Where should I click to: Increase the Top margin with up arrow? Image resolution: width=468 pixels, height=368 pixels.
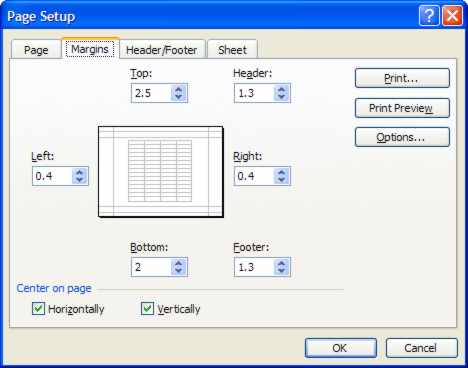coord(179,89)
